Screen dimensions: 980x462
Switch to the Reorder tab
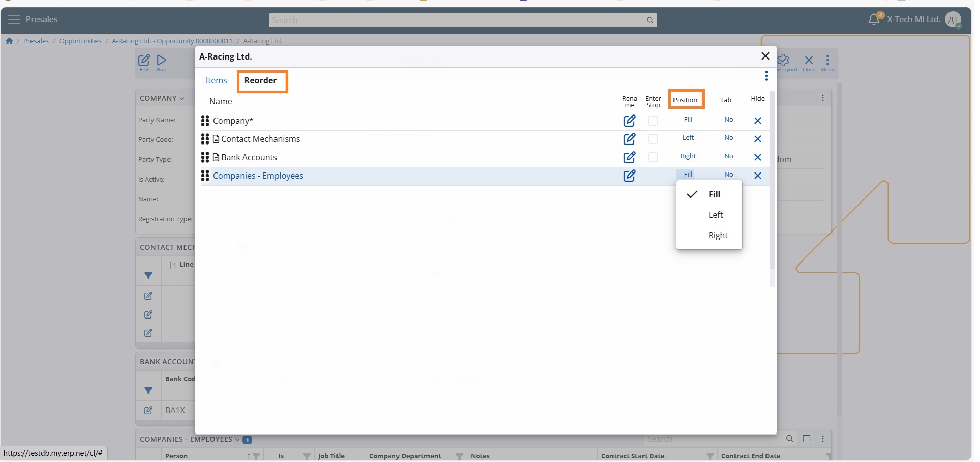(x=260, y=80)
